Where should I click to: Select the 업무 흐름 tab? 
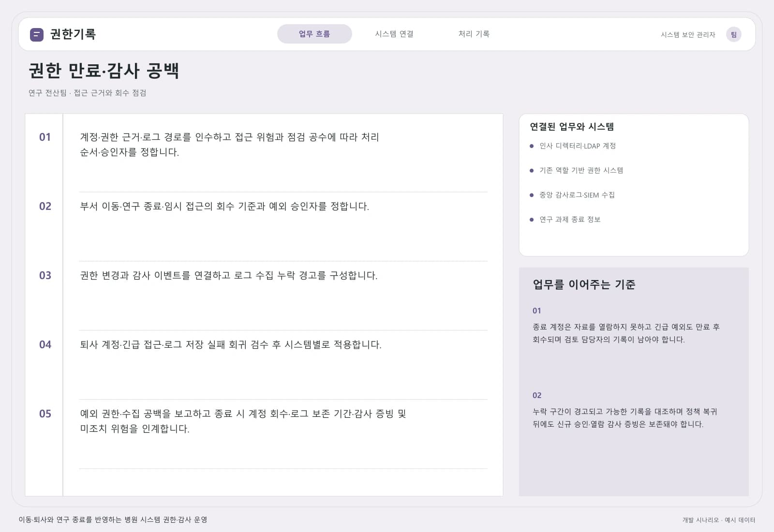coord(314,34)
